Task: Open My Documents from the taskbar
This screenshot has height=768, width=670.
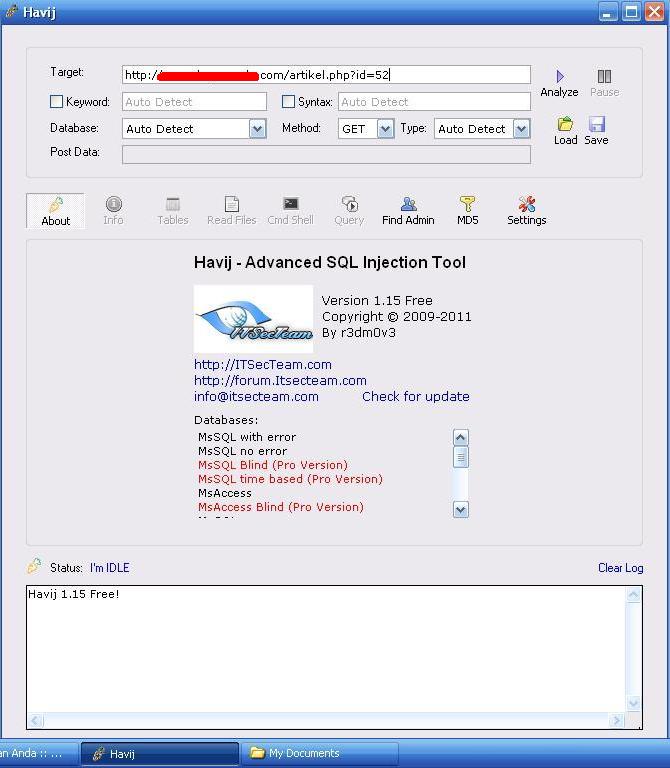Action: [x=319, y=753]
